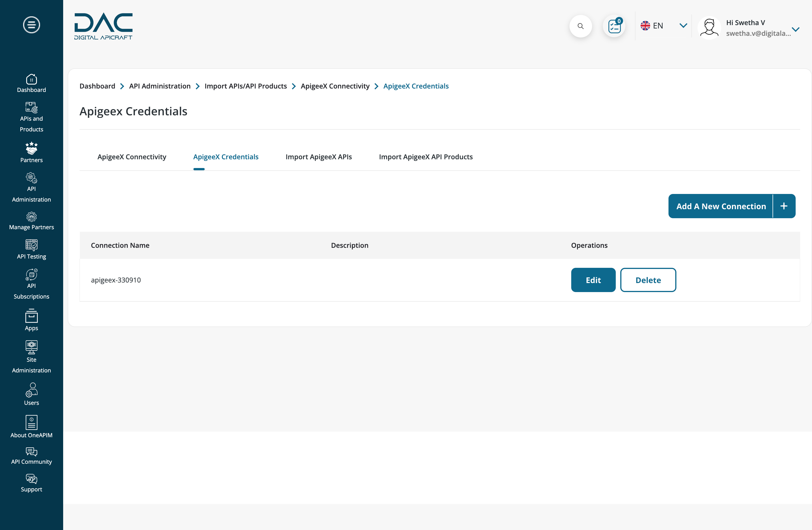The height and width of the screenshot is (530, 812).
Task: Open Site Administration in sidebar
Action: pos(31,357)
